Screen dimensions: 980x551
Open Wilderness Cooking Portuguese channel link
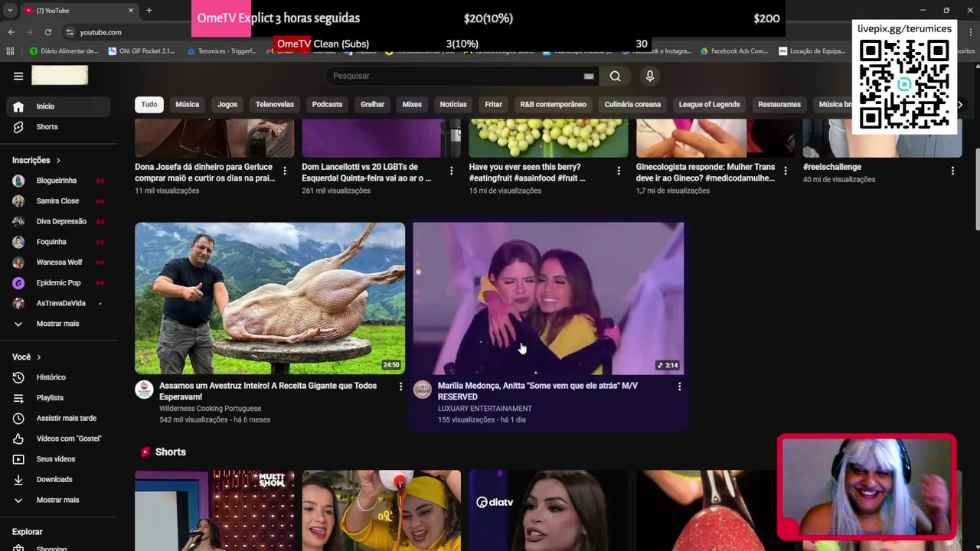210,409
